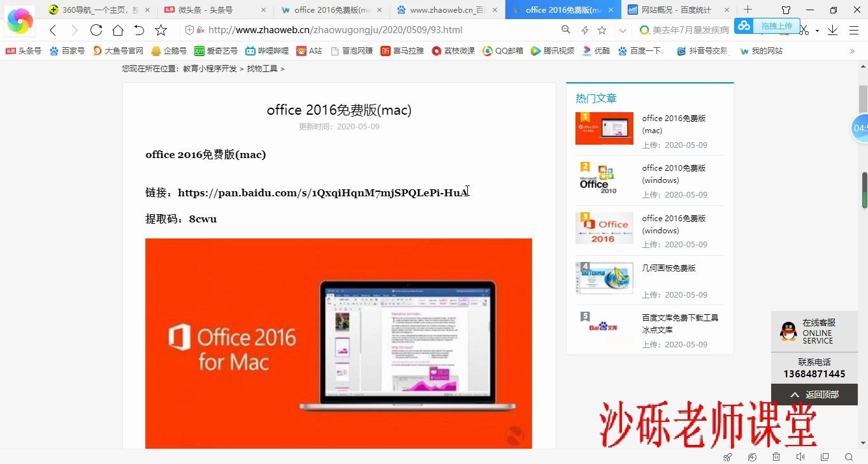Expand the hidden bookmarks with the » chevron

[x=853, y=50]
